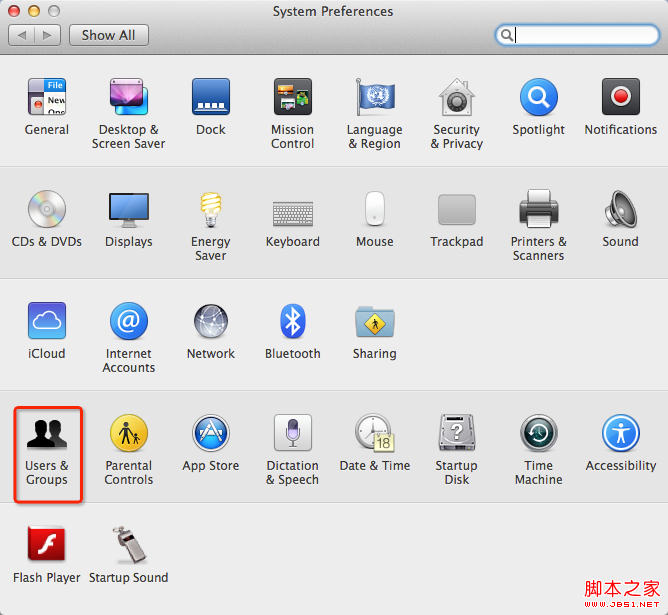Minimize the System Preferences window
Image resolution: width=668 pixels, height=615 pixels.
tap(34, 11)
